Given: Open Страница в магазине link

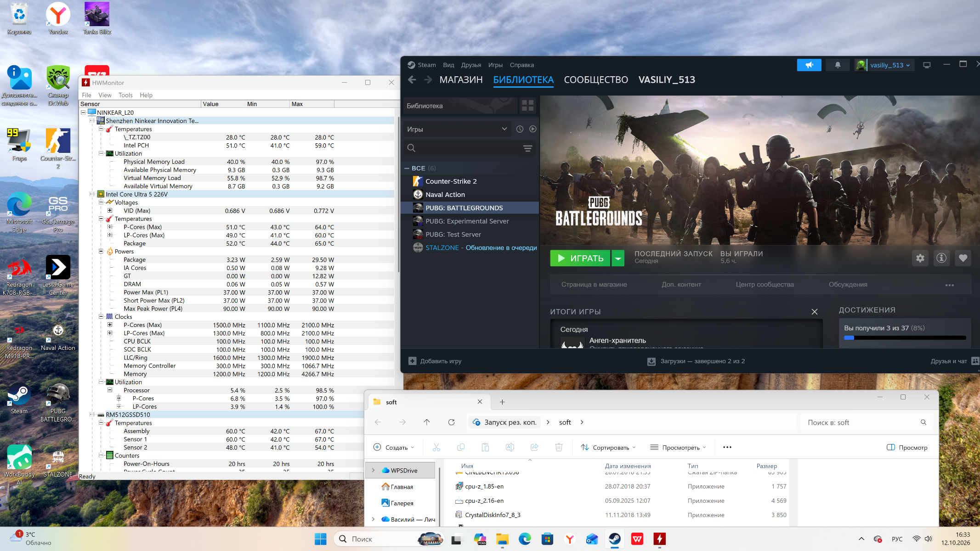Looking at the screenshot, I should (x=594, y=285).
